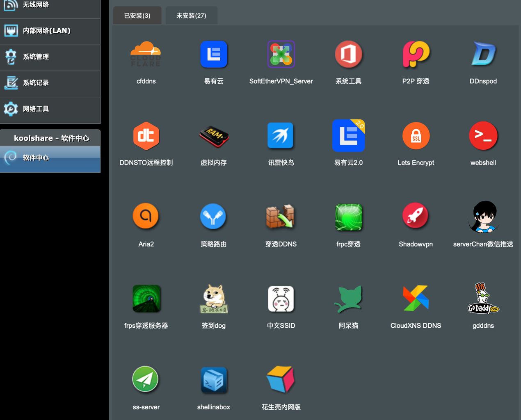The height and width of the screenshot is (420, 521).
Task: Open 内部网络(LAN) in the sidebar
Action: click(50, 32)
